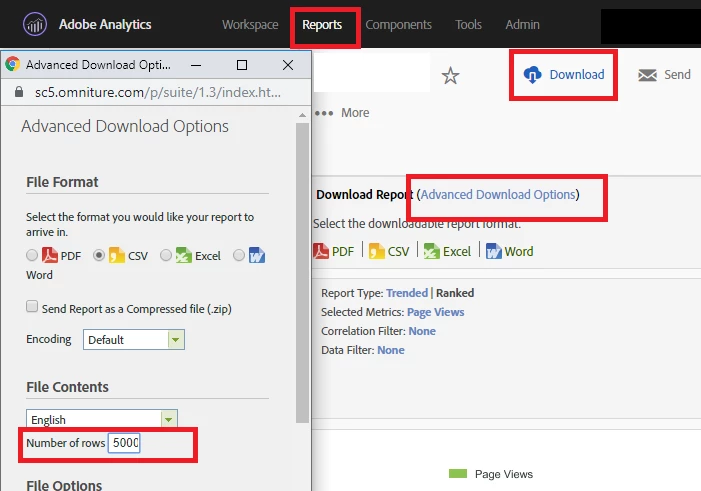Click the Download cloud button

pyautogui.click(x=563, y=75)
